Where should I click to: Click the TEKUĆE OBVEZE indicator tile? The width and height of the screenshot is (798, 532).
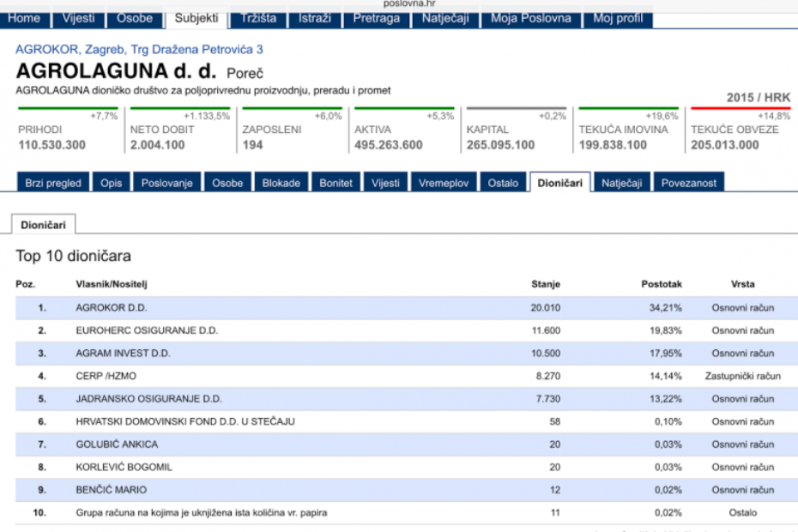pos(740,130)
